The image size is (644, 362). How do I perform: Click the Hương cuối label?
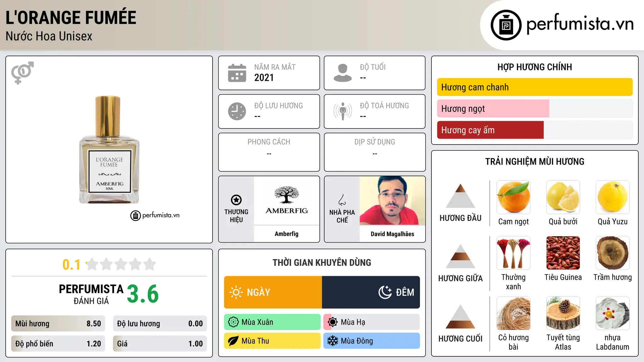[x=460, y=339]
